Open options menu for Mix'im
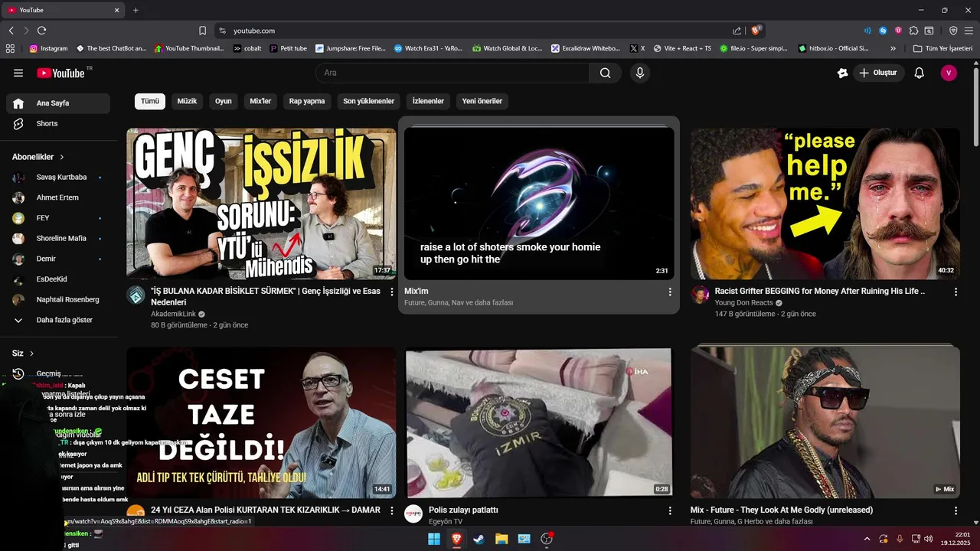The image size is (980, 551). (x=670, y=292)
